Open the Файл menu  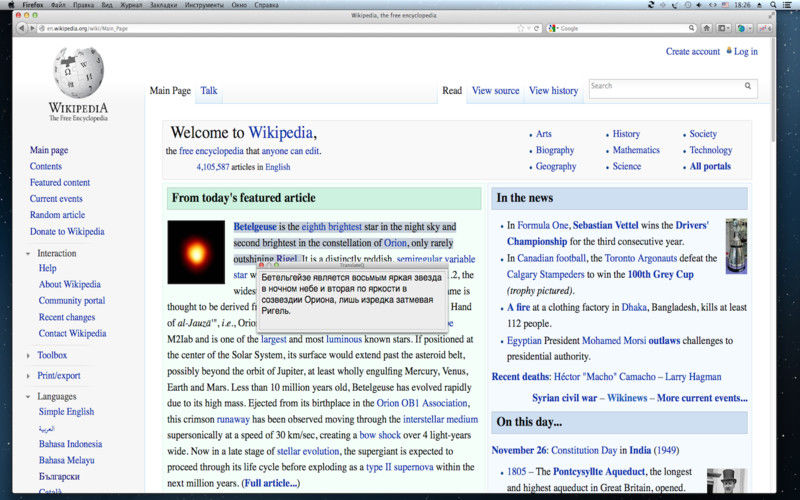click(x=58, y=5)
